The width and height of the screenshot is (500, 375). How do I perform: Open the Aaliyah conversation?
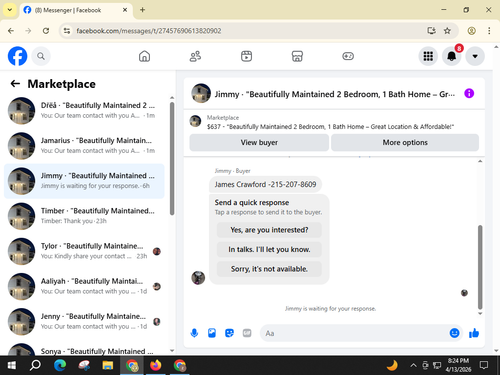(x=84, y=286)
